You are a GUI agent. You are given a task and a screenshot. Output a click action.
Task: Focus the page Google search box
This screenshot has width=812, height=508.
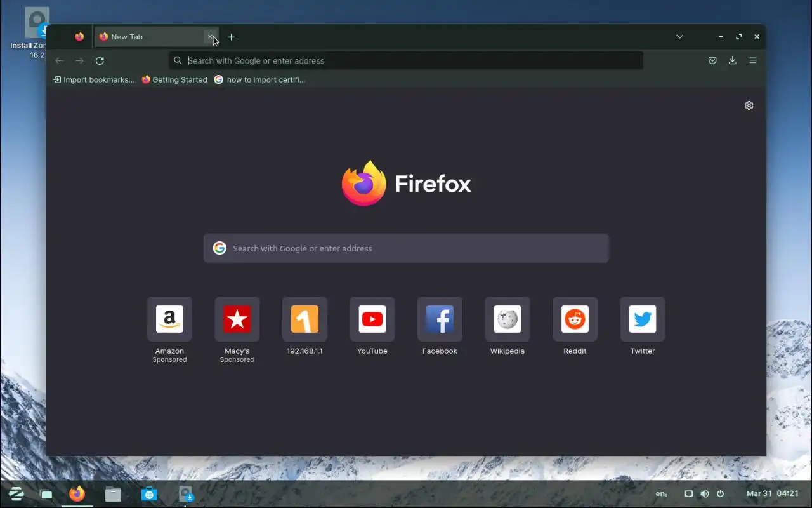[x=406, y=248]
